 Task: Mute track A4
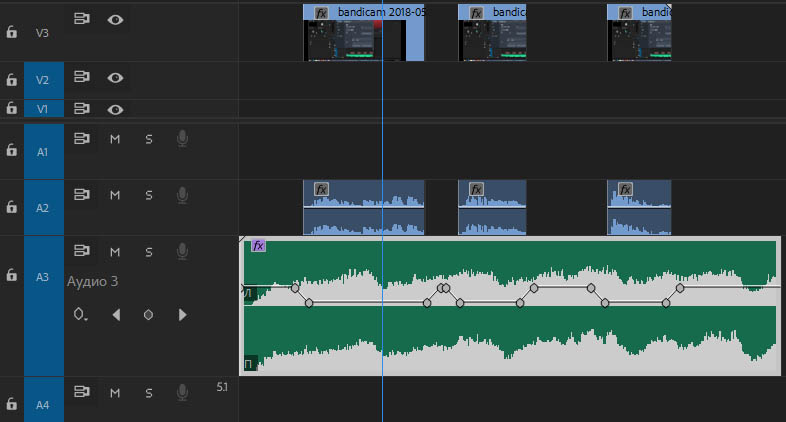(x=115, y=393)
